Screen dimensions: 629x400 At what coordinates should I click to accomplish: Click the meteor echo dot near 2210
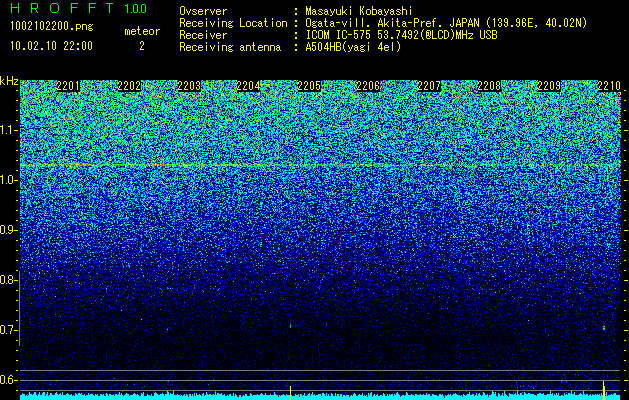[x=604, y=328]
